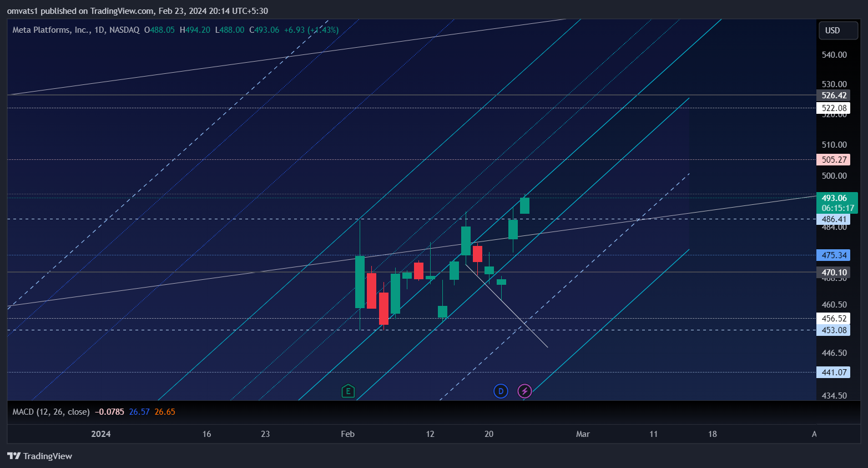Click the Meta Platforms, Inc. symbol title

[x=51, y=30]
